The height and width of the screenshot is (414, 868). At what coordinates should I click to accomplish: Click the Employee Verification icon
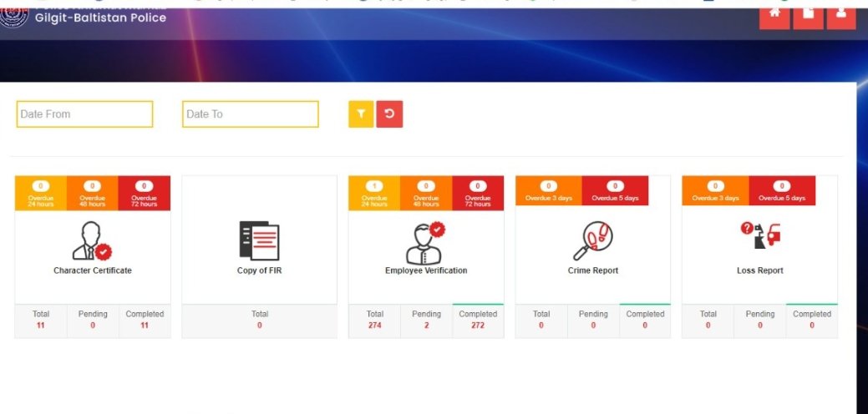pyautogui.click(x=426, y=243)
